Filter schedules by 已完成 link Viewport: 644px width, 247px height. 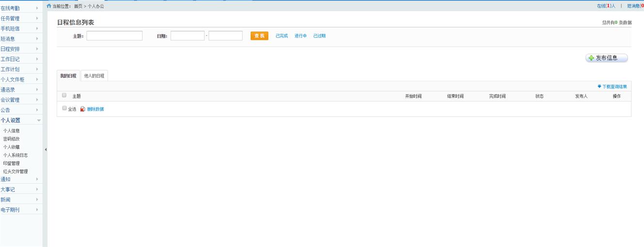tap(282, 36)
